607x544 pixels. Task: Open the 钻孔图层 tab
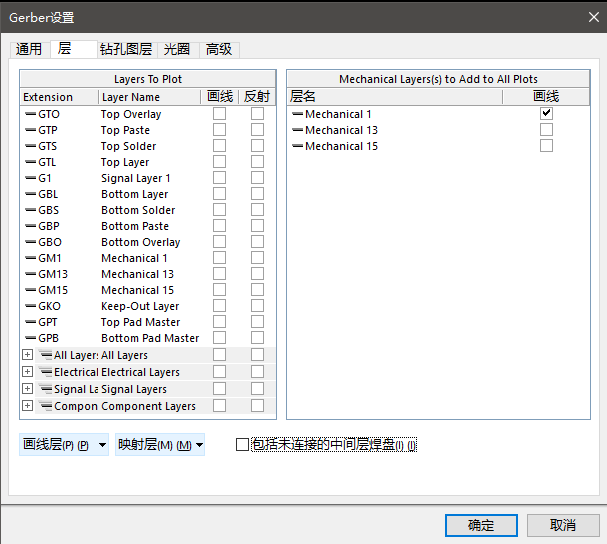pyautogui.click(x=126, y=49)
